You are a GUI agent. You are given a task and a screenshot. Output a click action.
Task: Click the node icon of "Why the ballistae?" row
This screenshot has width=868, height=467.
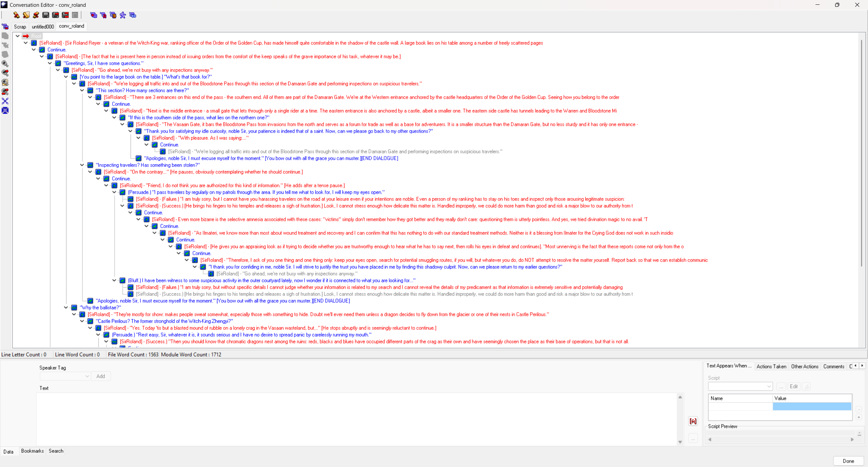[74, 307]
